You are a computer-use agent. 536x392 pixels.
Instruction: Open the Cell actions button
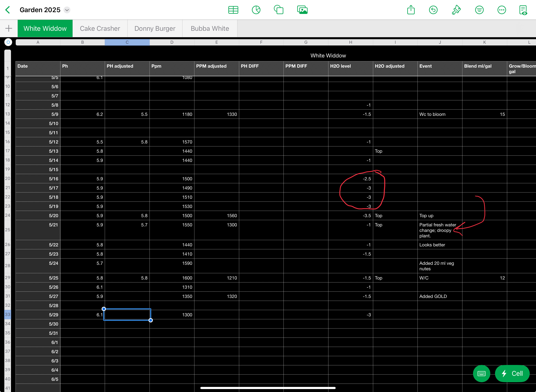[512, 374]
